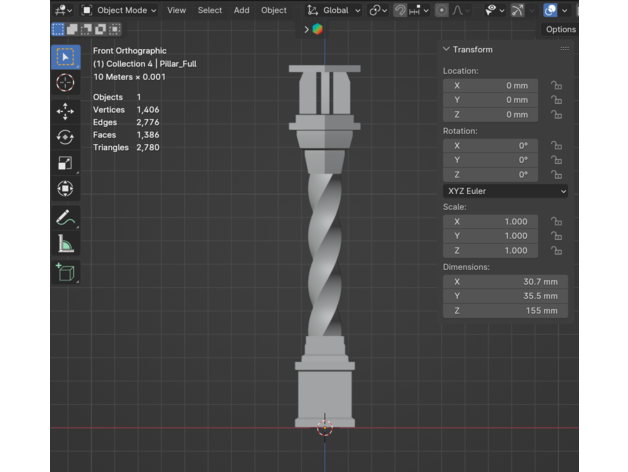This screenshot has width=628, height=472.
Task: Toggle lock for Rotation Z
Action: point(557,175)
